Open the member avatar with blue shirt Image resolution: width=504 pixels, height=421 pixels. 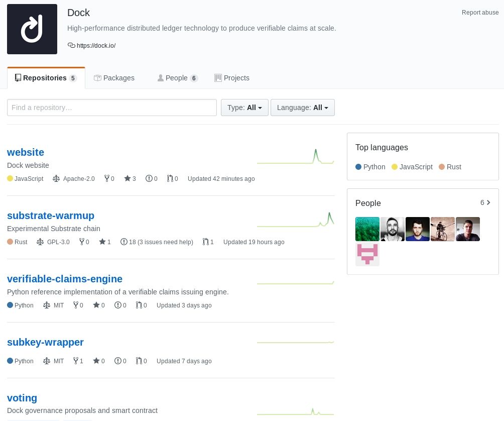[418, 229]
